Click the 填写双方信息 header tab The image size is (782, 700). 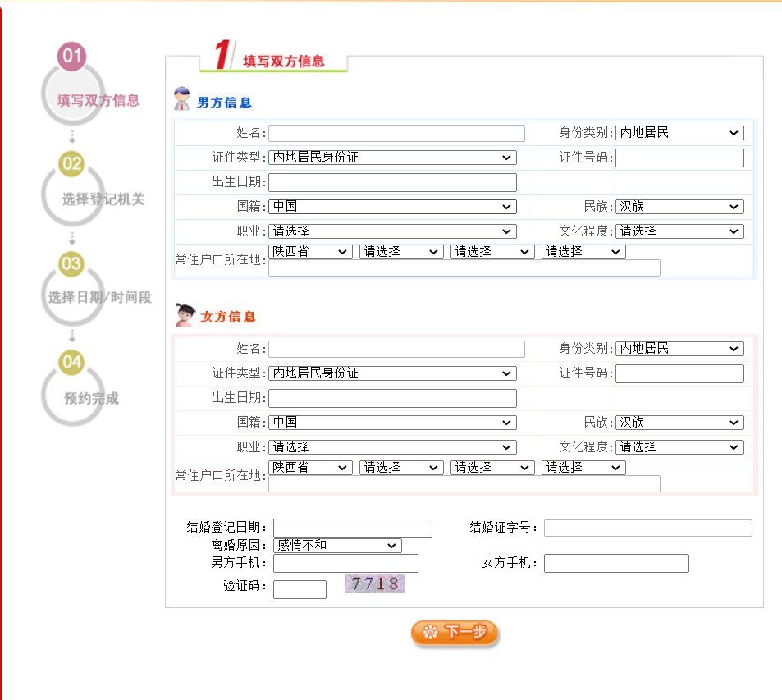[x=283, y=62]
